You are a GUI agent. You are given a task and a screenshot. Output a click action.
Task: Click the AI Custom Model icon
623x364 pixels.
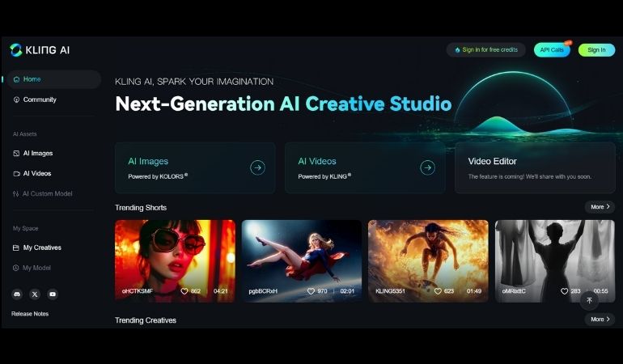pos(16,194)
